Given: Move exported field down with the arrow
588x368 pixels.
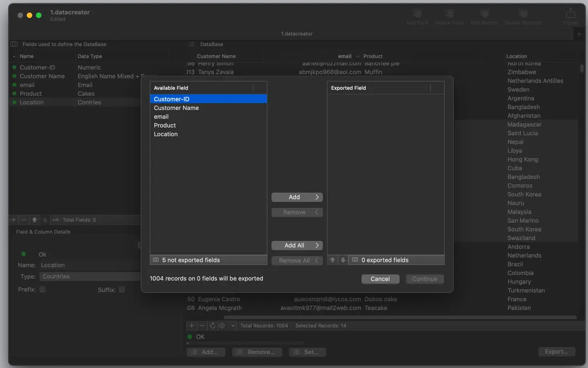Looking at the screenshot, I should click(x=343, y=260).
